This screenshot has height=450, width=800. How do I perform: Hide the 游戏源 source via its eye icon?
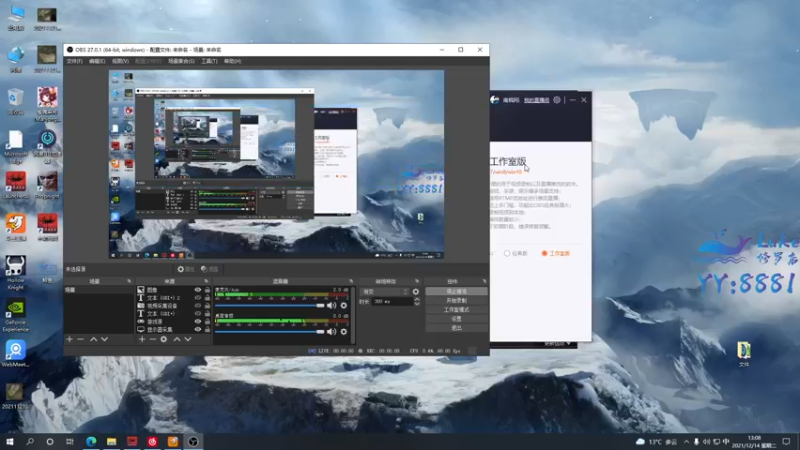click(x=197, y=321)
